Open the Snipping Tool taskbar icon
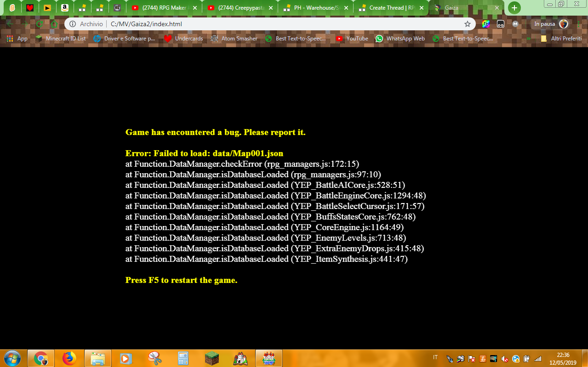Image resolution: width=588 pixels, height=367 pixels. tap(155, 358)
